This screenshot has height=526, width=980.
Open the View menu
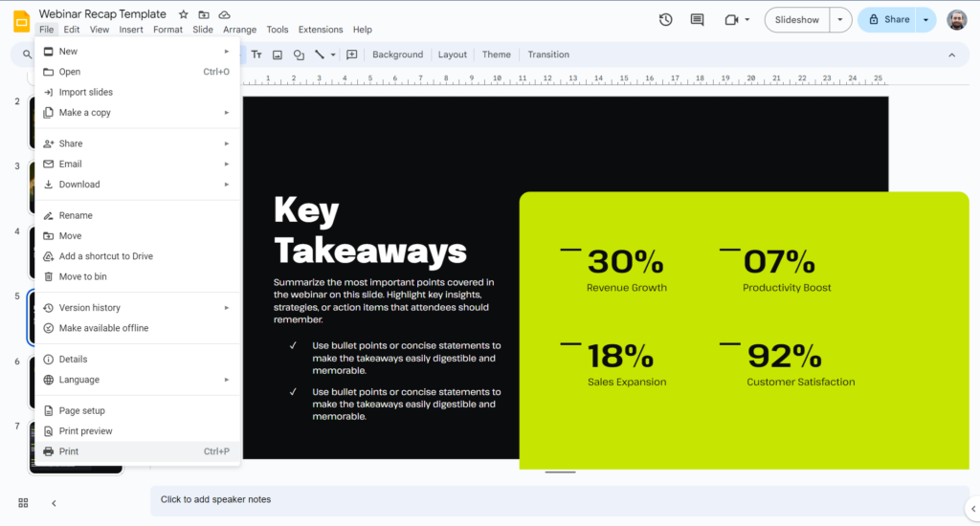pos(100,30)
